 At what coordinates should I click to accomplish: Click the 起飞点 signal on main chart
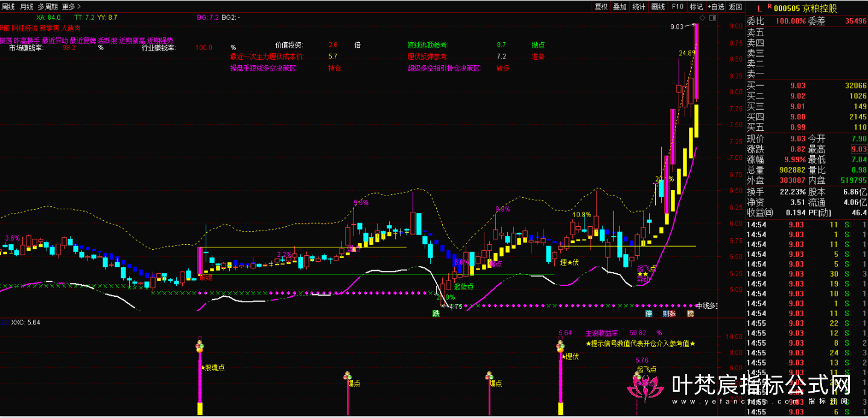click(x=646, y=268)
